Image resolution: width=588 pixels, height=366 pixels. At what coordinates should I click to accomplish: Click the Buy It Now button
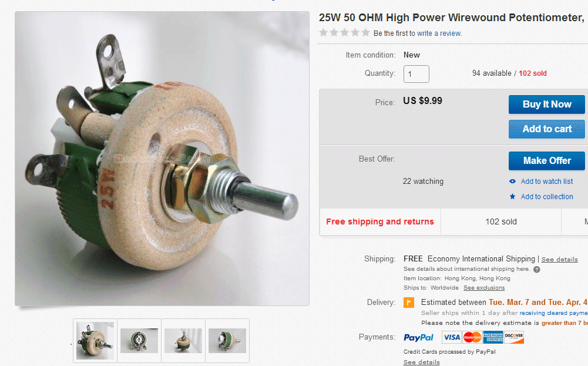(547, 104)
